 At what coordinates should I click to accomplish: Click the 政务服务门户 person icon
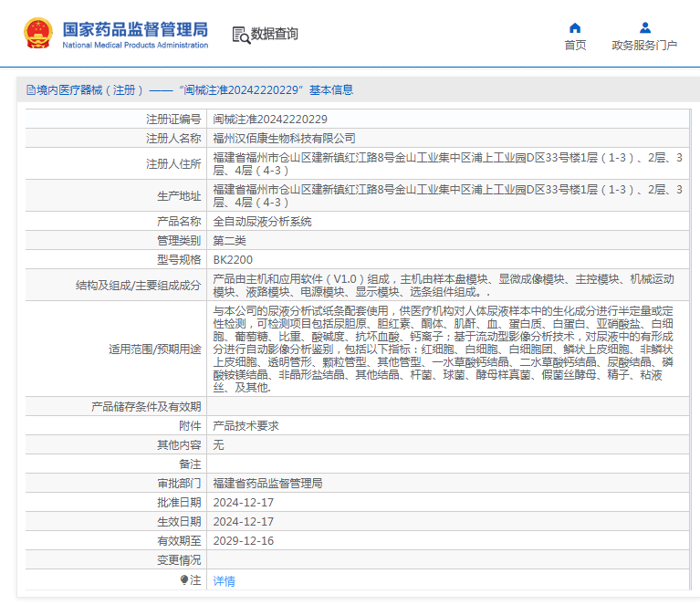point(644,28)
